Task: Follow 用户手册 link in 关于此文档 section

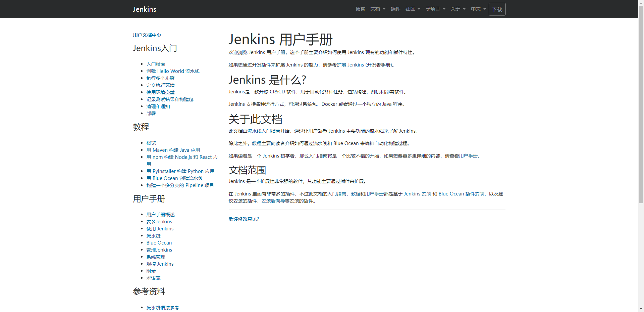Action: coord(468,156)
